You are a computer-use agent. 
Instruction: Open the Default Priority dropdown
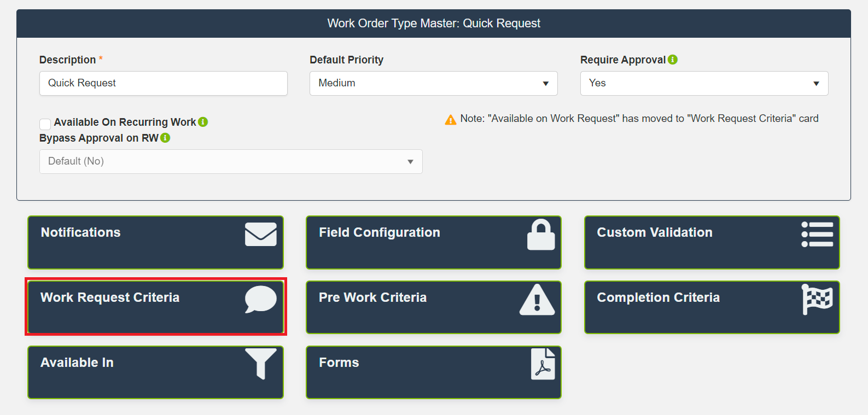(433, 83)
